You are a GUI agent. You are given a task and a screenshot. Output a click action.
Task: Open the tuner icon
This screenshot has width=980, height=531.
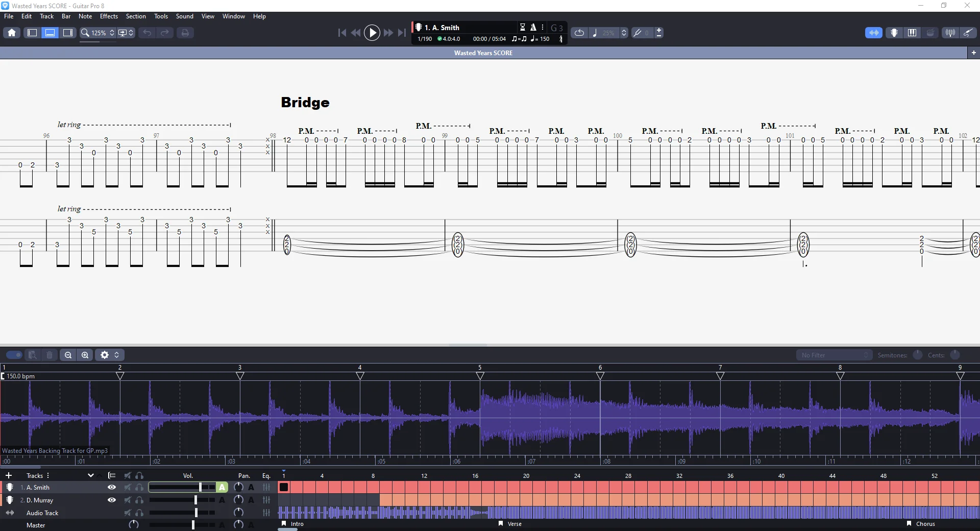(950, 33)
